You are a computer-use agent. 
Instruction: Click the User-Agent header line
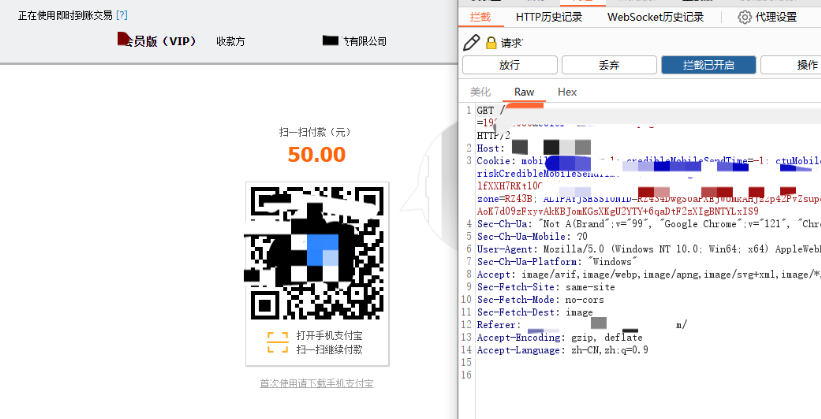click(x=649, y=249)
